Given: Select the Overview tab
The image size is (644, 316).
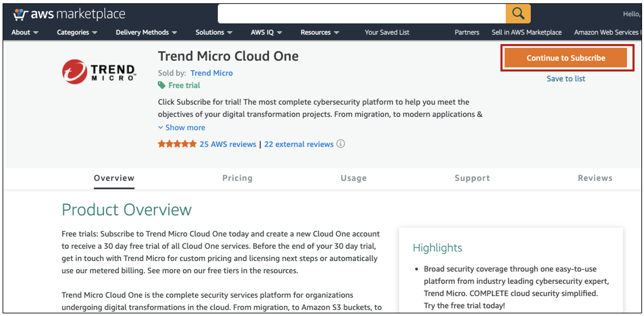Looking at the screenshot, I should click(114, 178).
